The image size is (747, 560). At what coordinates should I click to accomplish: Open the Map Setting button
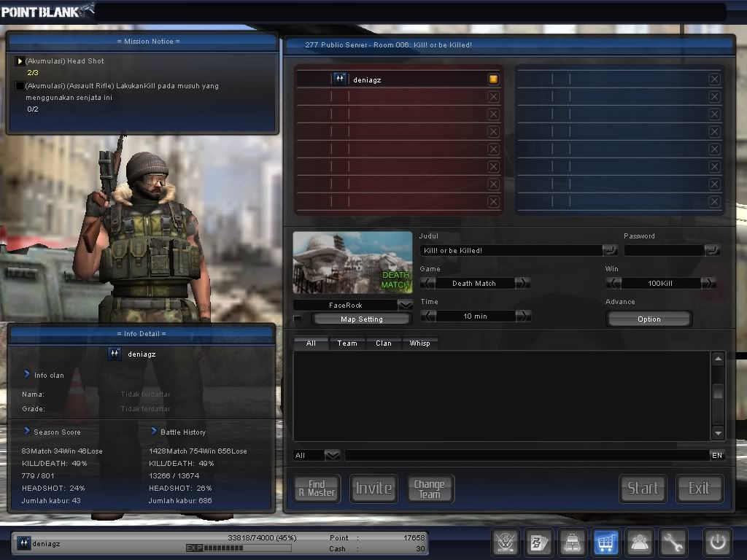click(x=362, y=319)
